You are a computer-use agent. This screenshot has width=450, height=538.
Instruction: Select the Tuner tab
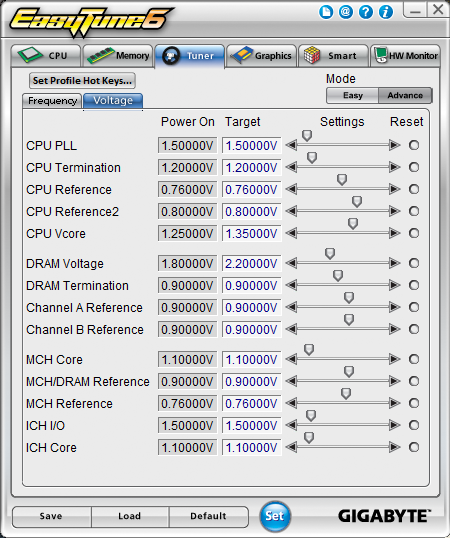[x=190, y=56]
